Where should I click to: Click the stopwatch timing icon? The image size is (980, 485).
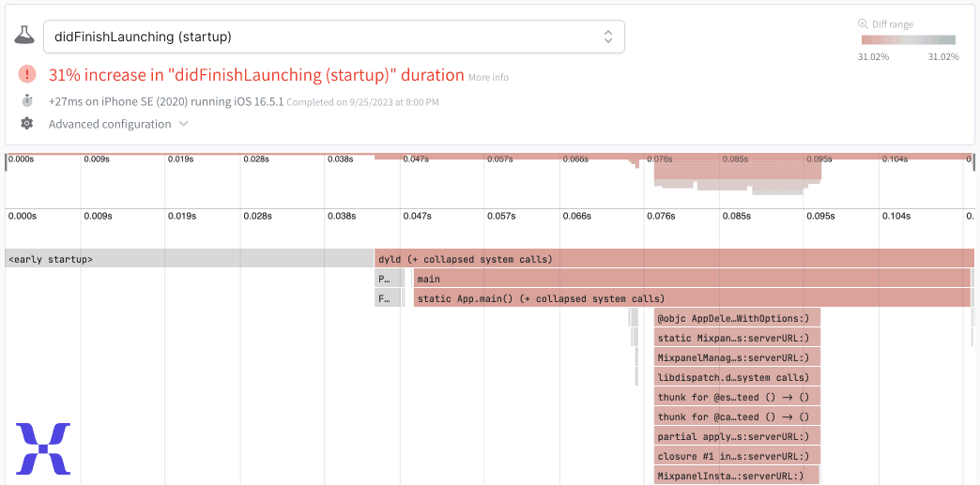pyautogui.click(x=27, y=100)
